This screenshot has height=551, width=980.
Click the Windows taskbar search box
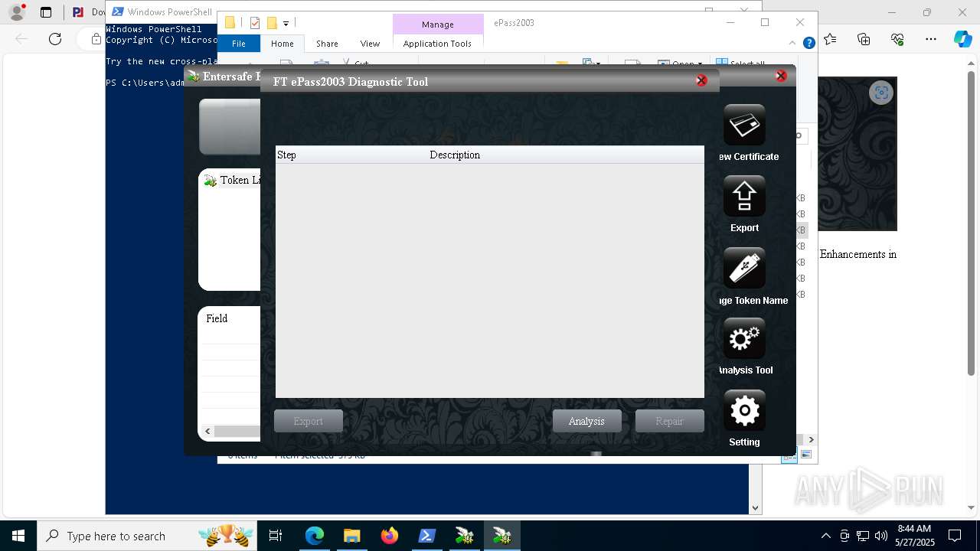pos(148,536)
